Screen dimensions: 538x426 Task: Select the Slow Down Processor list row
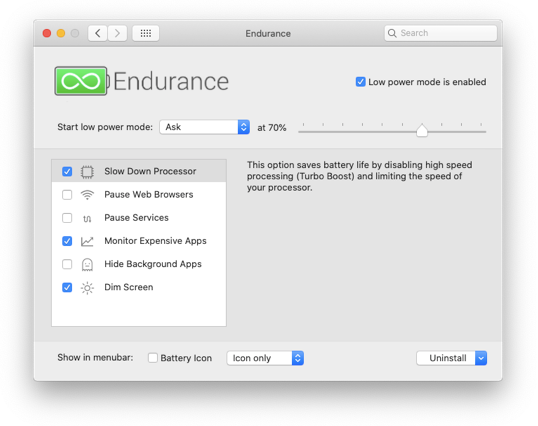pos(139,171)
